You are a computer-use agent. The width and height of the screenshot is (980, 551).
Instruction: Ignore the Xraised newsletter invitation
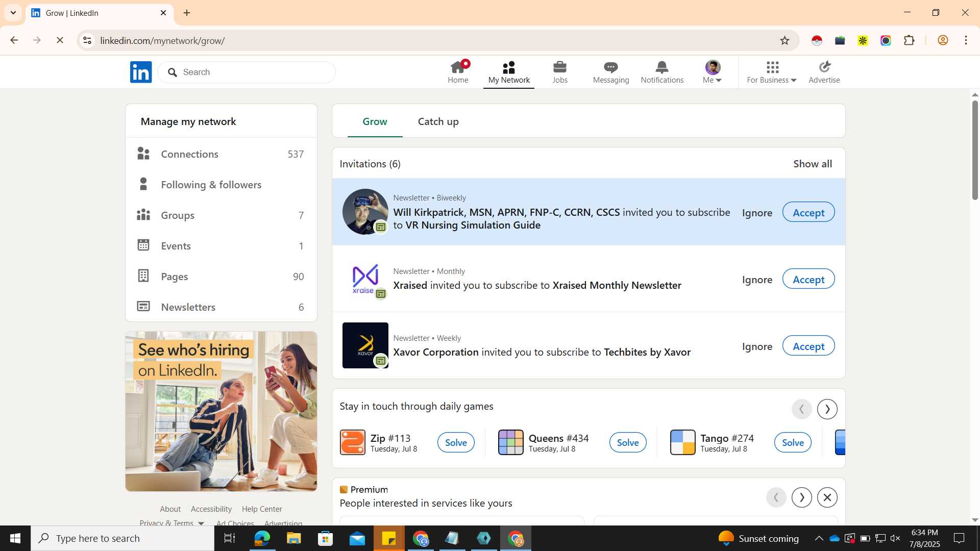(757, 280)
